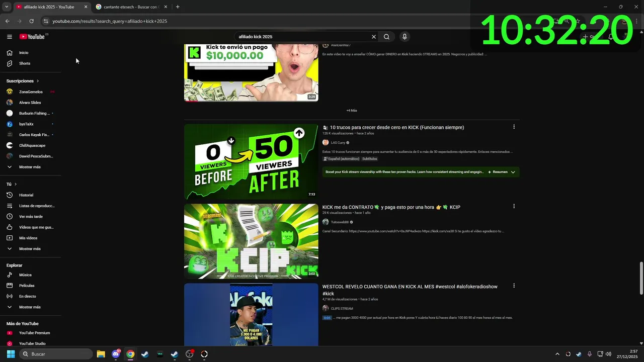Open WESTCOL REVELO video title
Screen dimensions: 644x362
pos(410,290)
